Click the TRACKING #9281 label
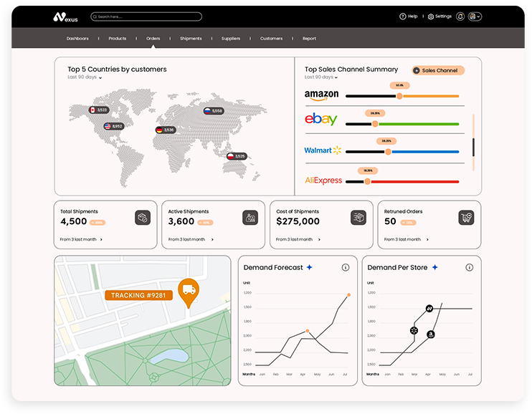 pyautogui.click(x=138, y=295)
